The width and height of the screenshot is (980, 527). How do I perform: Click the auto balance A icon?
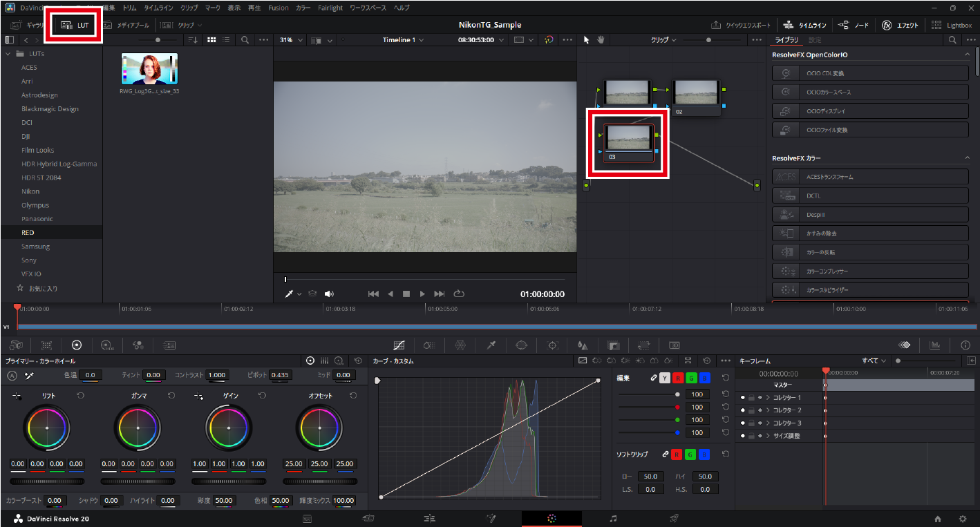click(12, 375)
